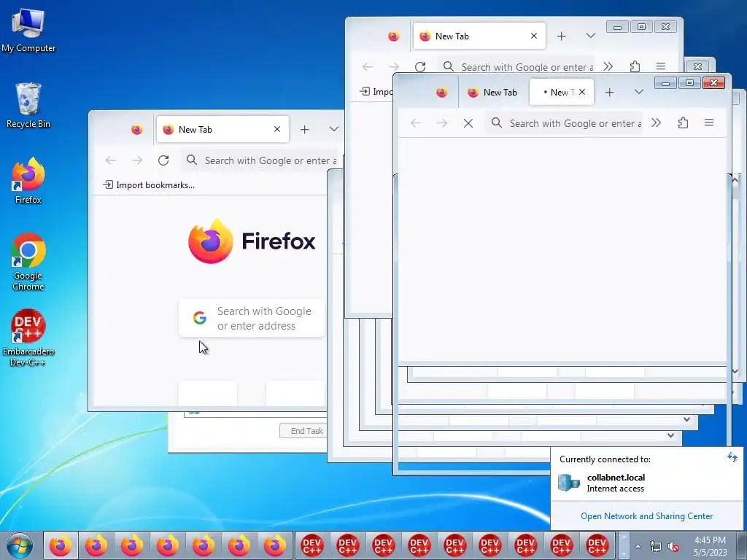Screen dimensions: 747x560
Task: Click the network icon in the system tray
Action: coord(656,546)
